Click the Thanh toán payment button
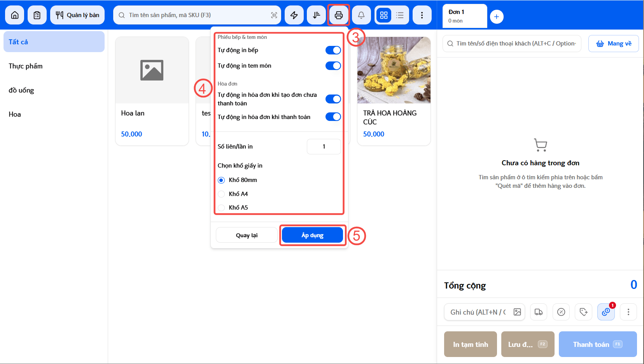Screen dimensions: 644x364 [x=598, y=344]
